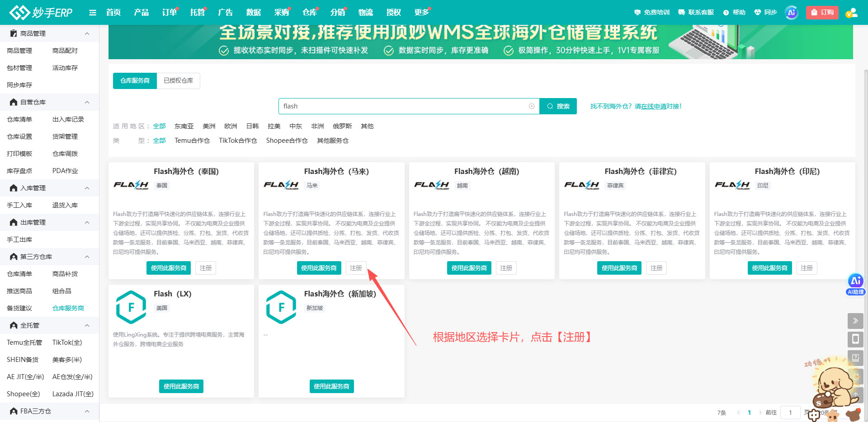Open PDA作业 in sidebar
The image size is (868, 422).
pos(65,171)
